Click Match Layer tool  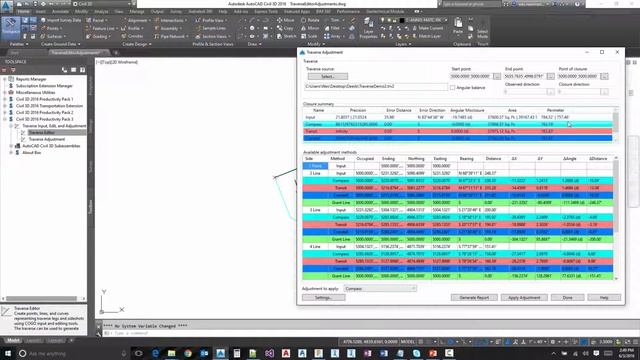click(427, 36)
